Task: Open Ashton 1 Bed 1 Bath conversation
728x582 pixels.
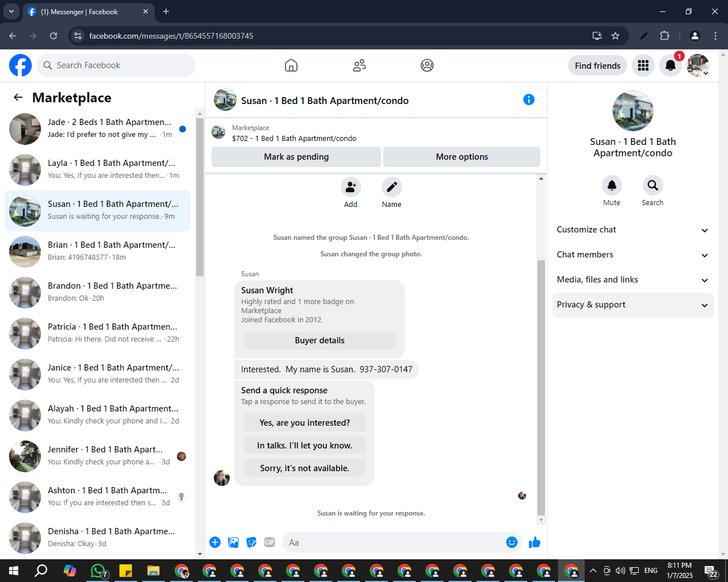Action: click(x=98, y=497)
